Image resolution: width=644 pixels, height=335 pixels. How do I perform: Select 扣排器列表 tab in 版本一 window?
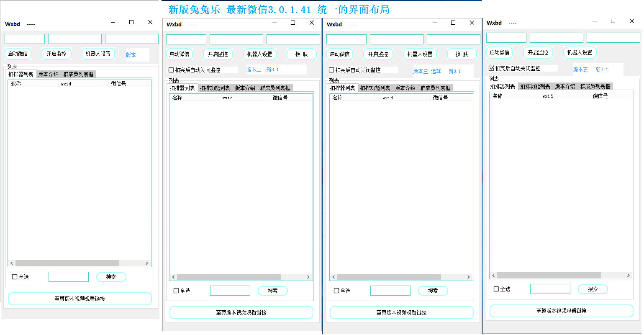pyautogui.click(x=21, y=74)
